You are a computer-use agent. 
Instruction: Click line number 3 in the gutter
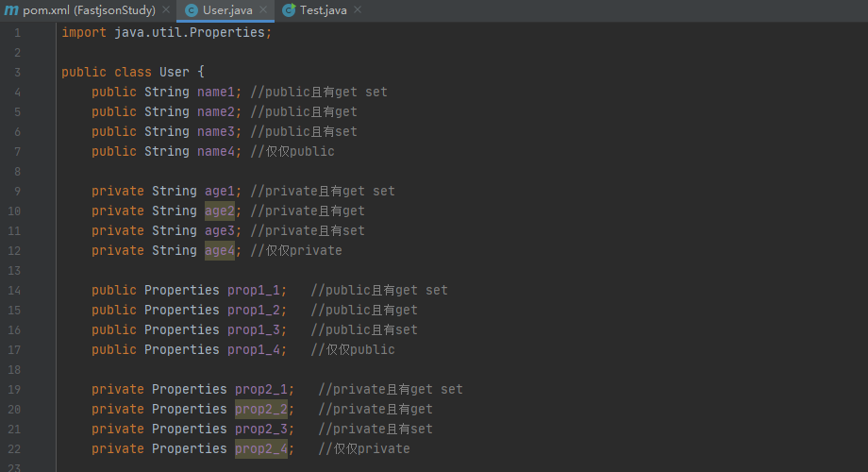point(17,73)
